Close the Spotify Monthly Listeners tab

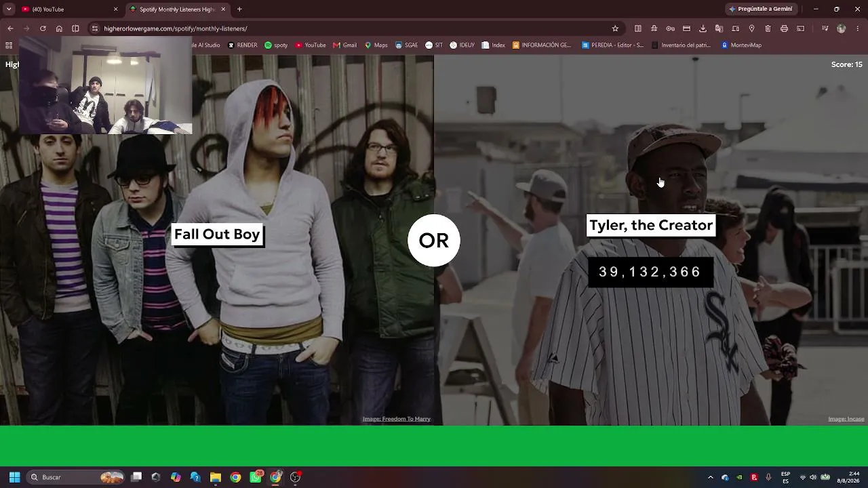(x=223, y=9)
